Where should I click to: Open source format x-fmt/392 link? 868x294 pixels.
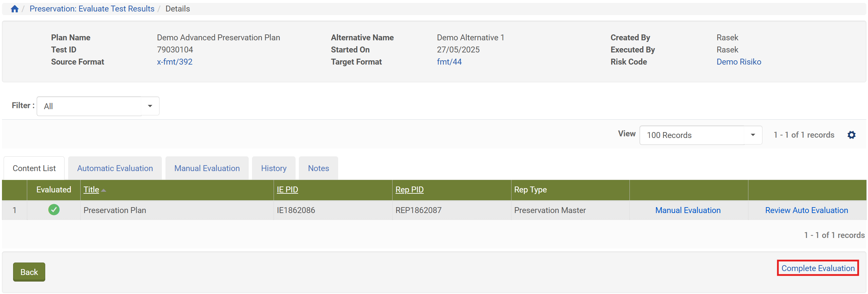[x=175, y=62]
